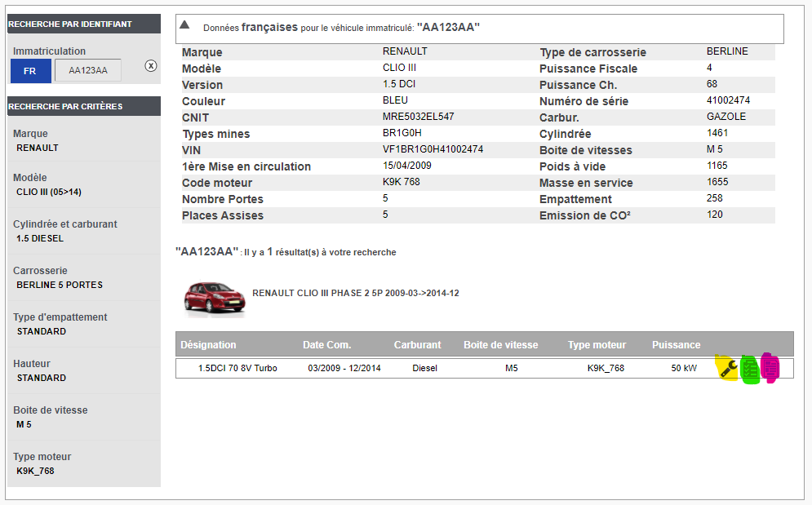Open the Boite de vitesse M 5 criterion
Screen dimensions: 812x505
(x=84, y=418)
